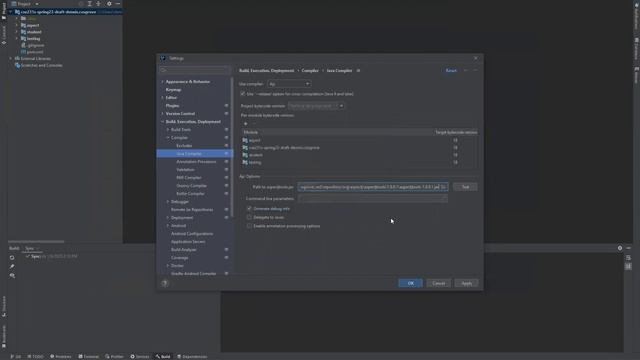Collapse the Compiler node in Settings tree
This screenshot has width=640, height=360.
coord(168,138)
